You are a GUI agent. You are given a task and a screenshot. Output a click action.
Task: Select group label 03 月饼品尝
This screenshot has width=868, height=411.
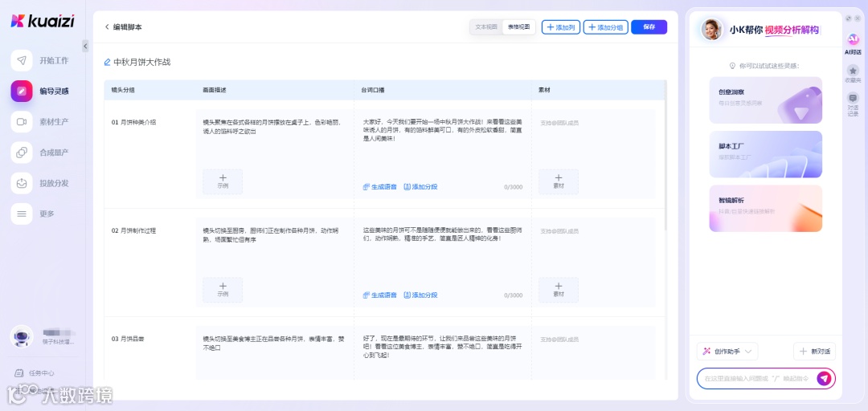(x=128, y=339)
